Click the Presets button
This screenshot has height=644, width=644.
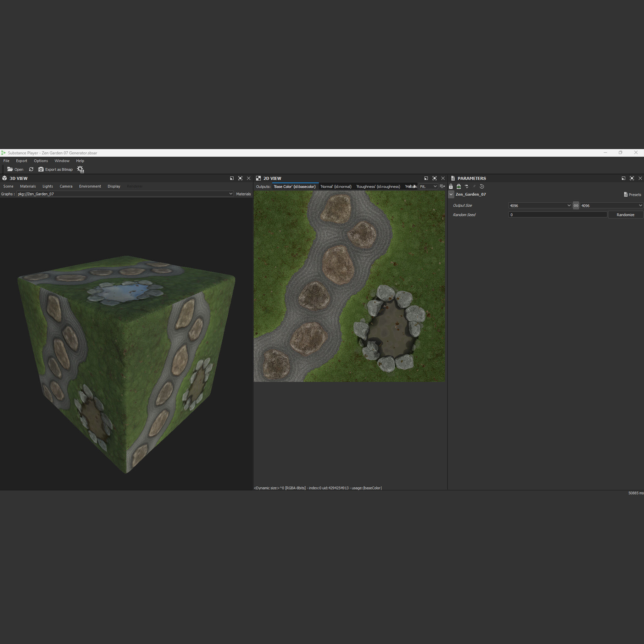point(632,195)
